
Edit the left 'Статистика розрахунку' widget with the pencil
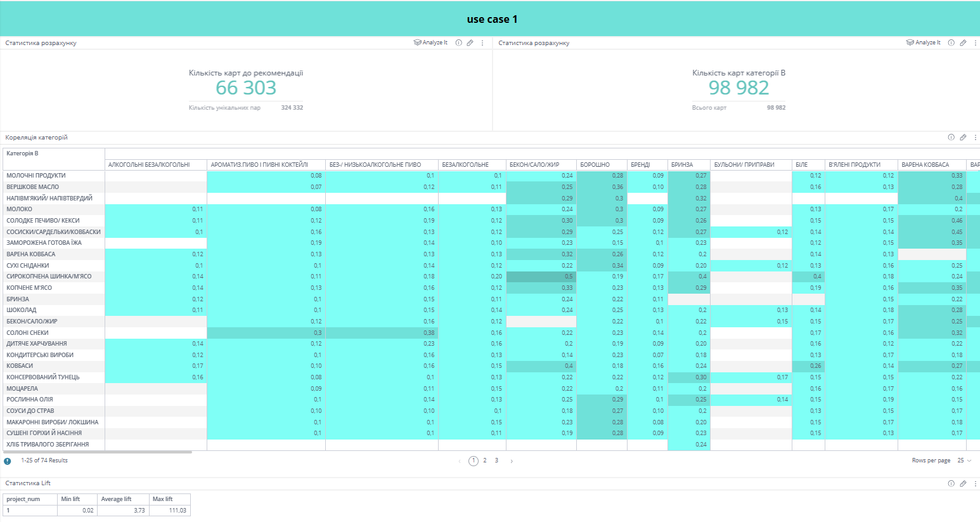[470, 42]
